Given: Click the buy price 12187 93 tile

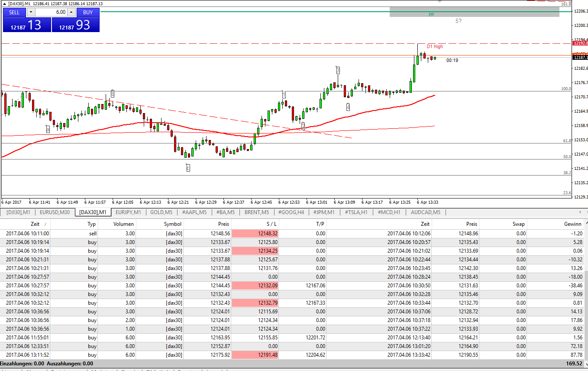Looking at the screenshot, I should click(75, 25).
